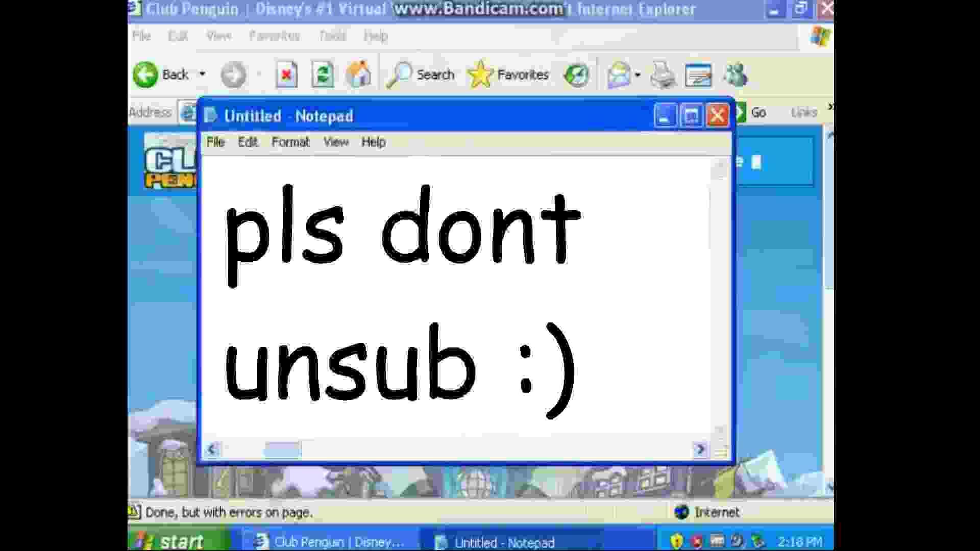Open Internet Explorer Edit menu
The image size is (980, 551).
178,36
